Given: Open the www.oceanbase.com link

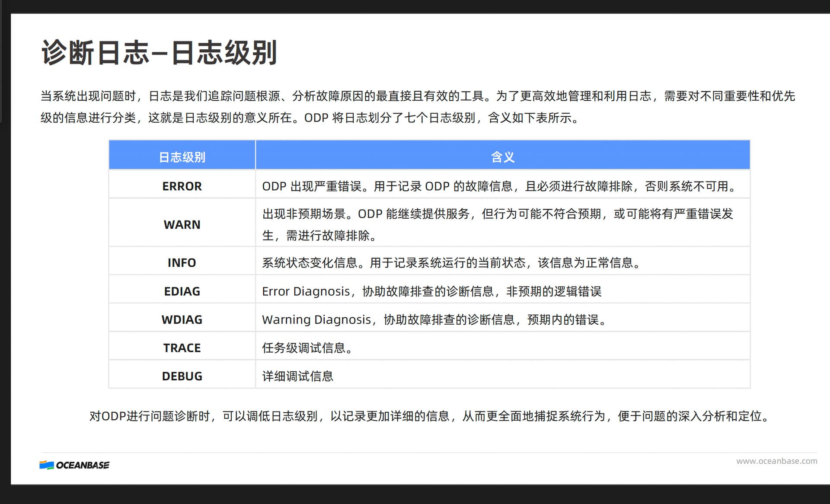Looking at the screenshot, I should (x=776, y=461).
